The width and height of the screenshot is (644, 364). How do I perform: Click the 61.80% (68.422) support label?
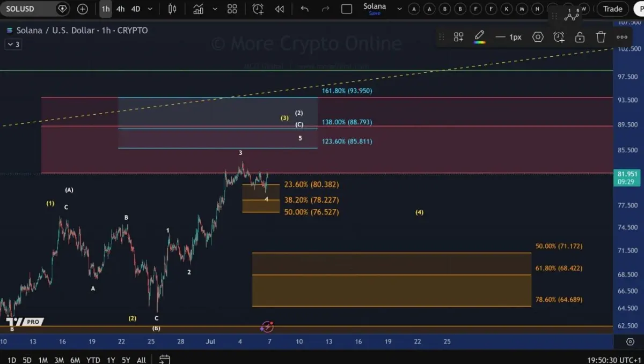pyautogui.click(x=559, y=268)
